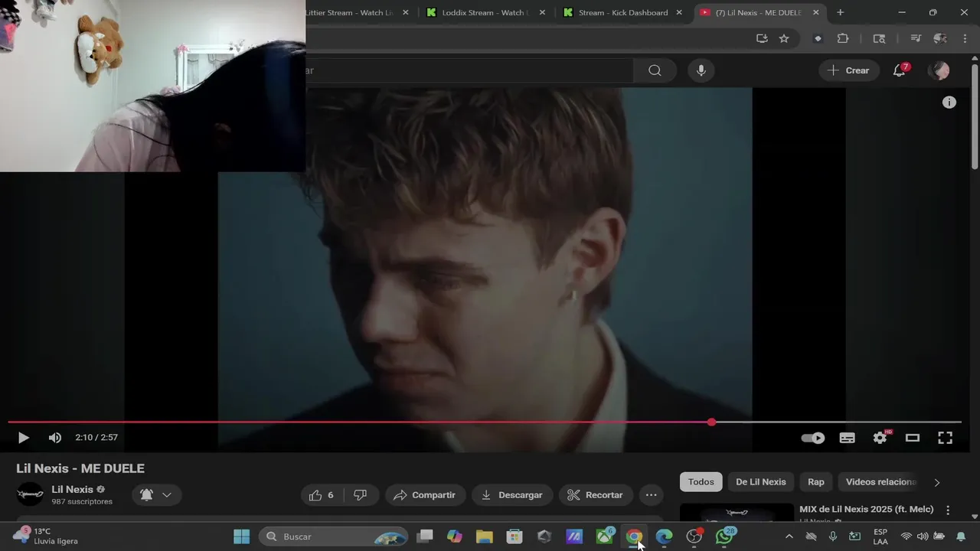Open the Windows Start menu
Viewport: 980px width, 551px height.
(242, 536)
